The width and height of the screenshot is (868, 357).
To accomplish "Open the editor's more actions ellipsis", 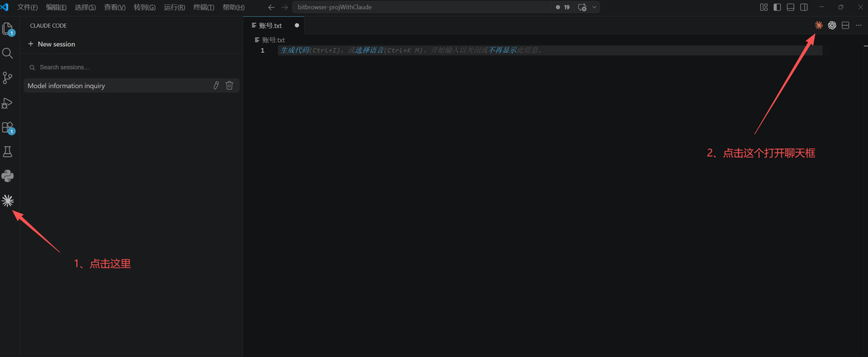I will [x=859, y=25].
